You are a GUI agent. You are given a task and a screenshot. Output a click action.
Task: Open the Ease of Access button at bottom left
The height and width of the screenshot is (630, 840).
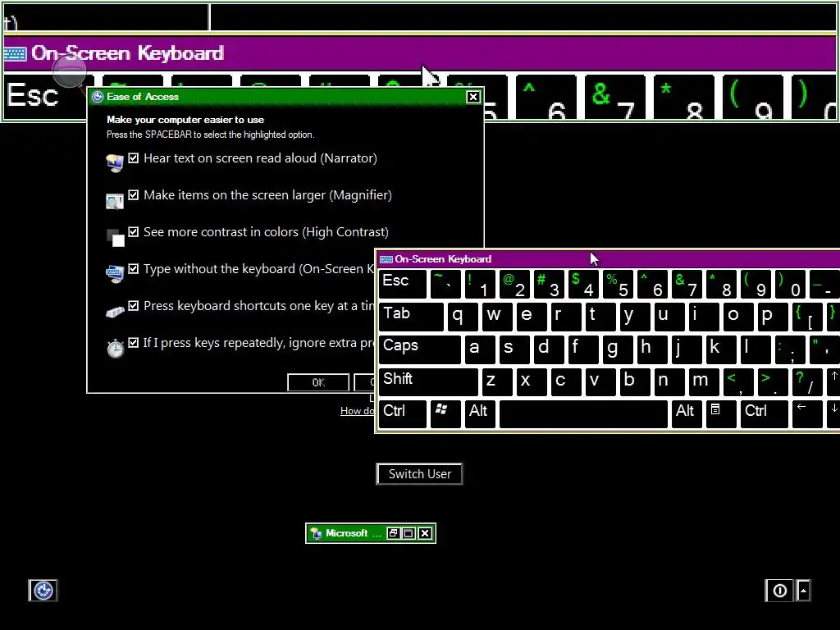tap(43, 591)
